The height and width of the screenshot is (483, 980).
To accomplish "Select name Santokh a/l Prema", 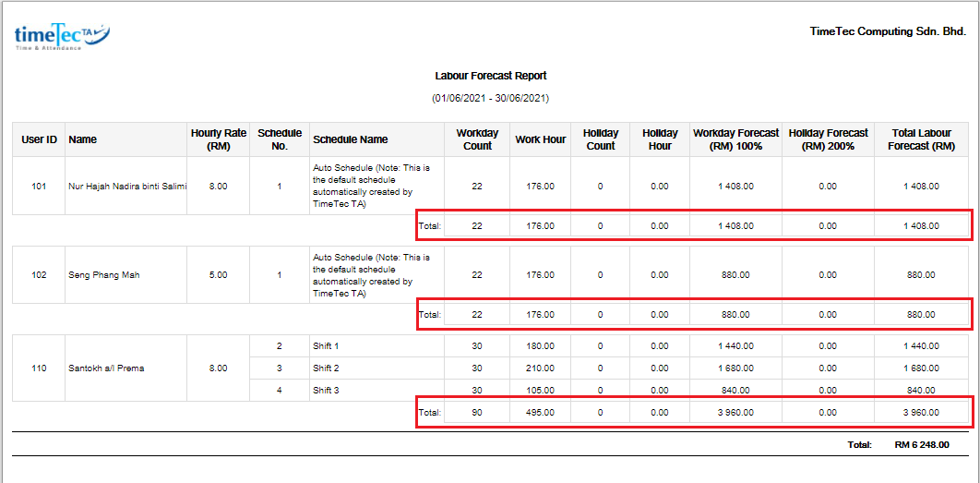I will coord(106,368).
